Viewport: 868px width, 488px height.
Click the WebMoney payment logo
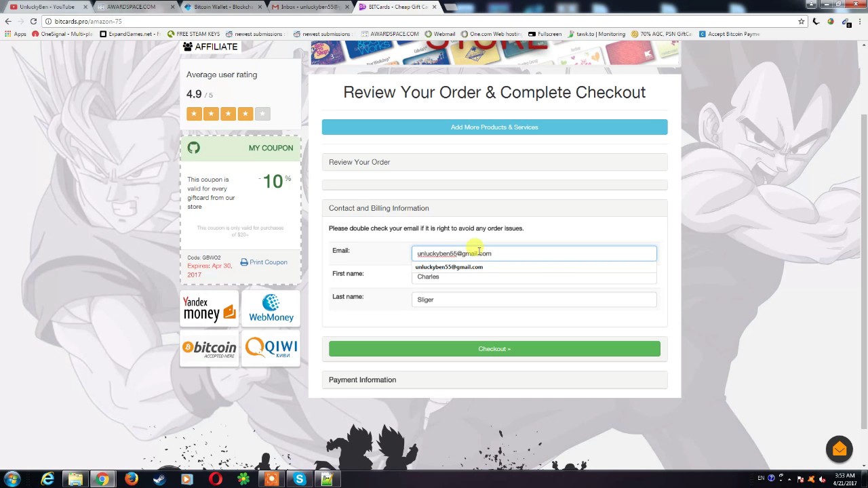(271, 308)
